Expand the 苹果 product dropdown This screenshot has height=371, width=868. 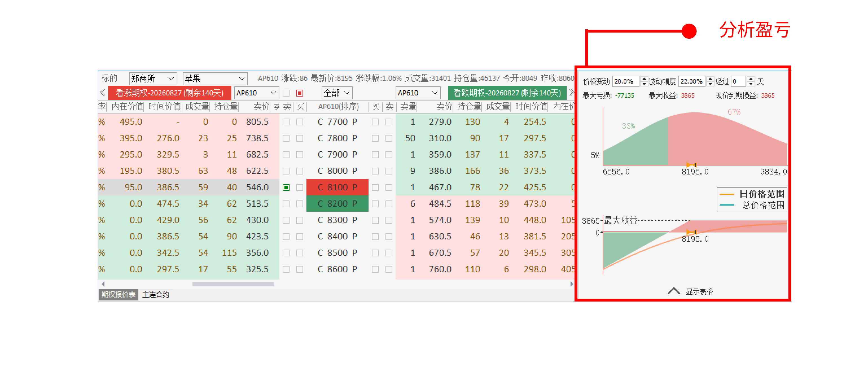point(215,79)
